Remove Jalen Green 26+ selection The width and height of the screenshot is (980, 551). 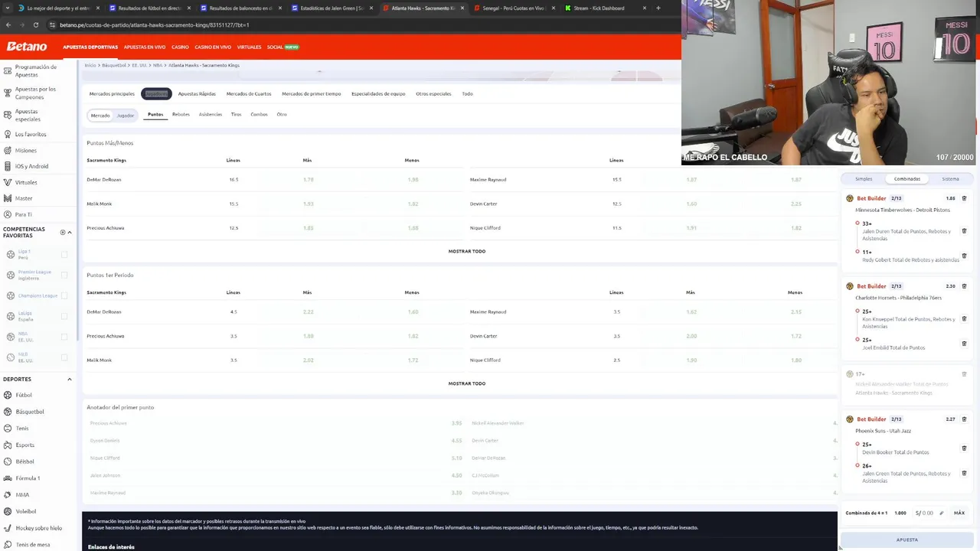964,473
